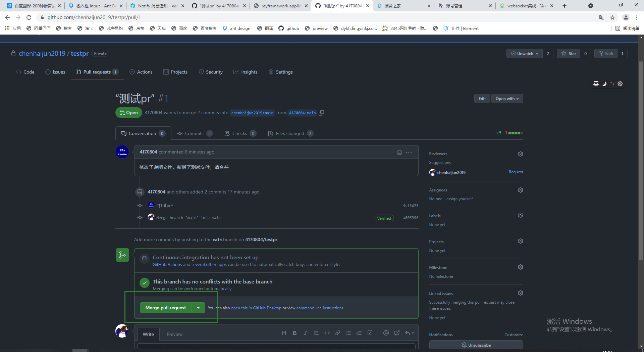Click the Unsubscribe button

click(x=476, y=345)
